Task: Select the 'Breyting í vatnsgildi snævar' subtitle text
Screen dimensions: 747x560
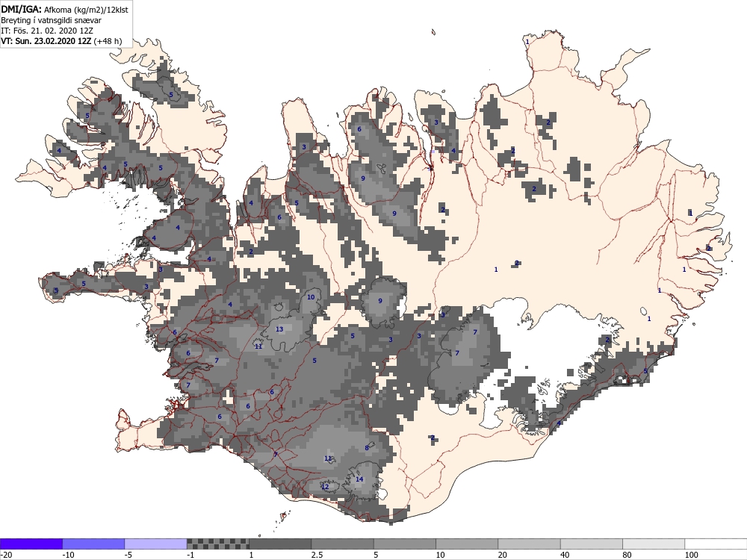Action: pyautogui.click(x=51, y=20)
